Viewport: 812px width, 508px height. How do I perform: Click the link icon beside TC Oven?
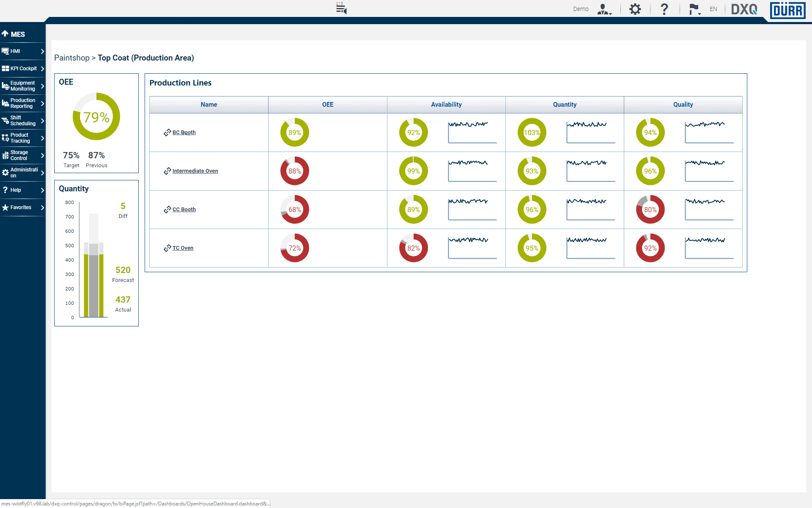point(167,248)
